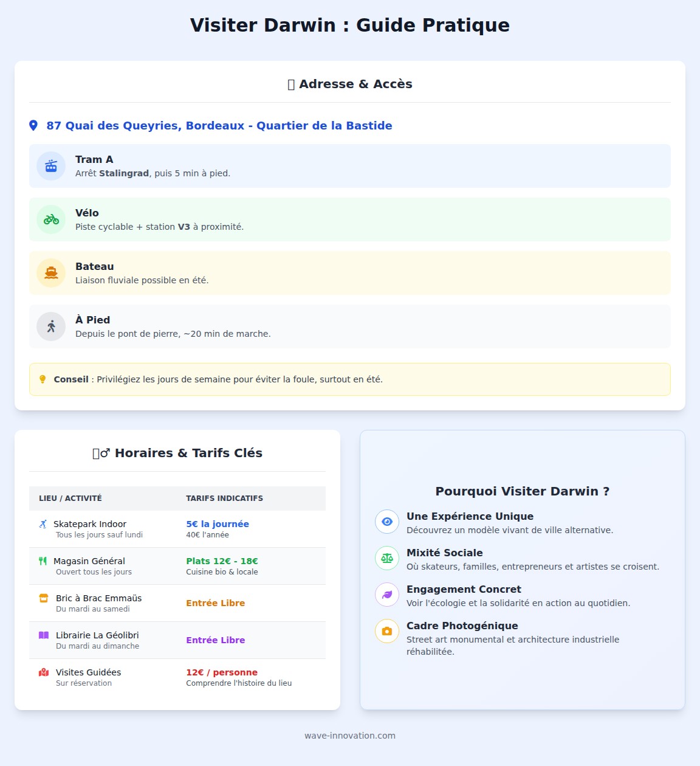Click the Entrée Libre label for Emmaüs
Image resolution: width=700 pixels, height=766 pixels.
pyautogui.click(x=216, y=603)
